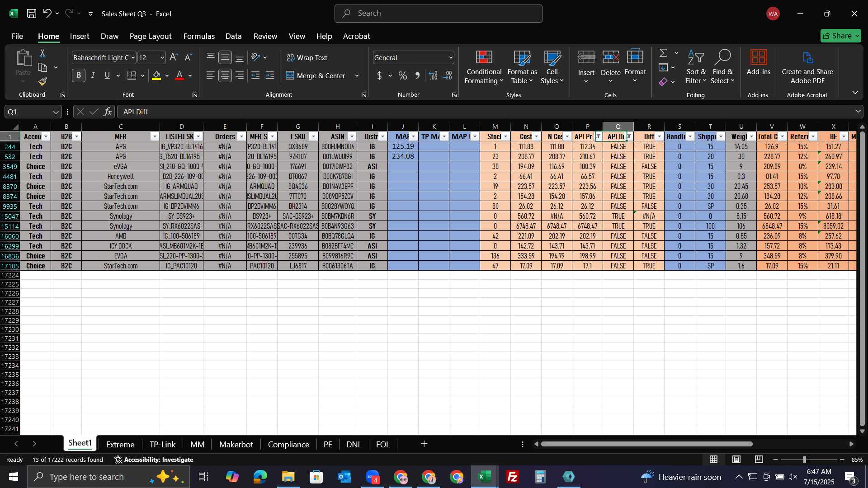Toggle Italic formatting
This screenshot has width=868, height=488.
(93, 75)
